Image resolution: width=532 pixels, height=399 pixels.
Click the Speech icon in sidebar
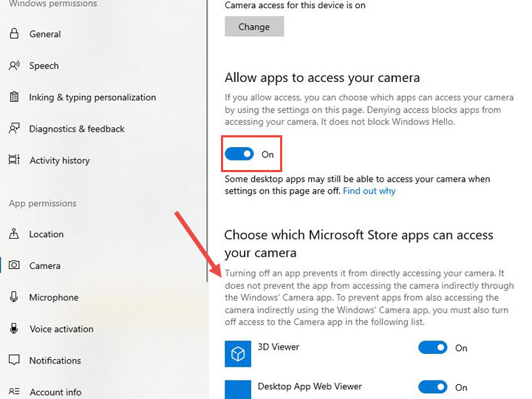14,66
